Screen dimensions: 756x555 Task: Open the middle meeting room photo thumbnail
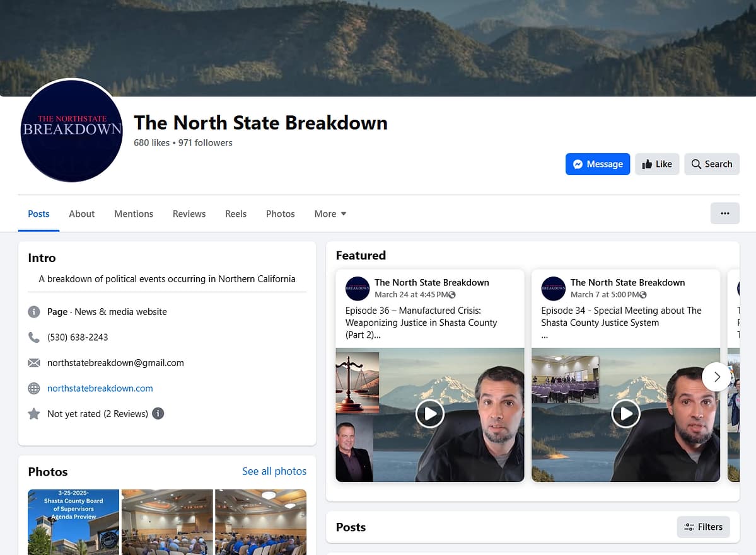coord(167,522)
